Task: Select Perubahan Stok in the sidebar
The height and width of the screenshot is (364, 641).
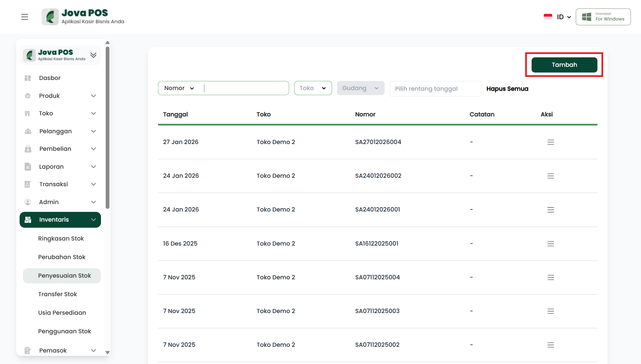Action: point(61,257)
